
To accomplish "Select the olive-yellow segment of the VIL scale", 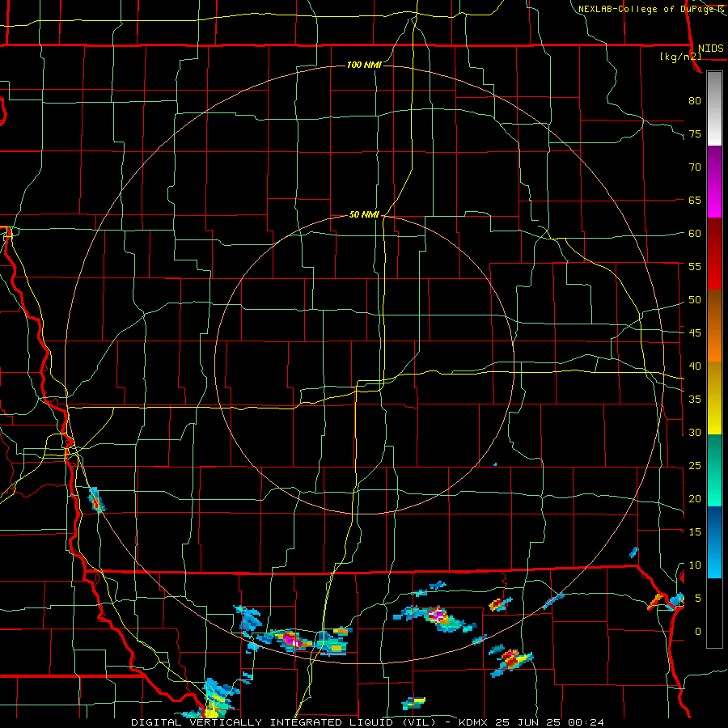I will point(714,398).
